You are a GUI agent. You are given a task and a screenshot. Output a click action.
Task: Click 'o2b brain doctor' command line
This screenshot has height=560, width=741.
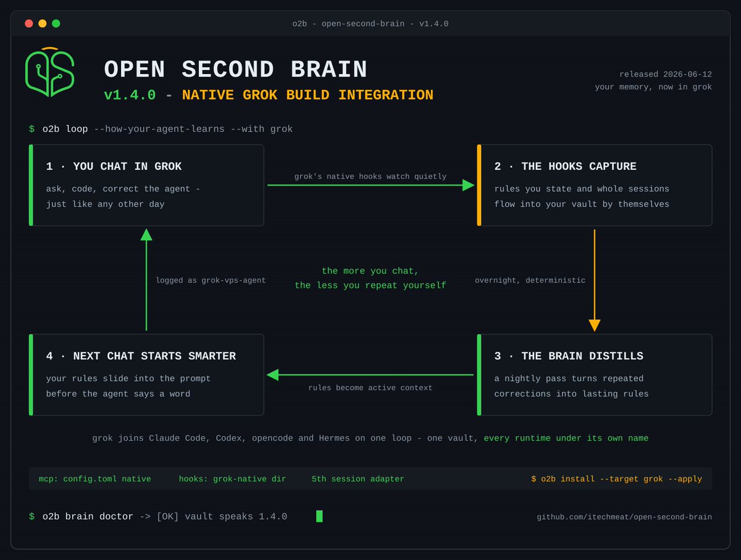pyautogui.click(x=158, y=516)
